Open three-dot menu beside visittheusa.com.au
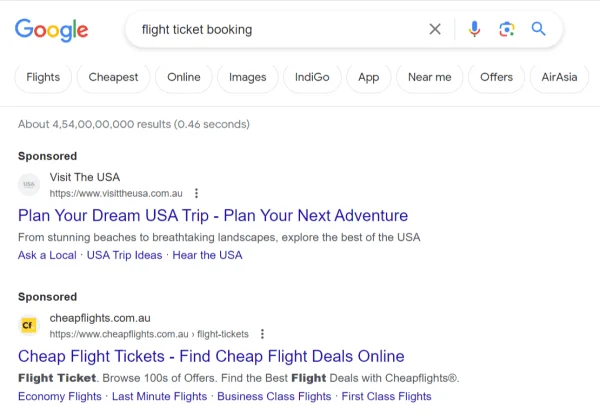Screen dimensions: 600x414 tap(196, 193)
